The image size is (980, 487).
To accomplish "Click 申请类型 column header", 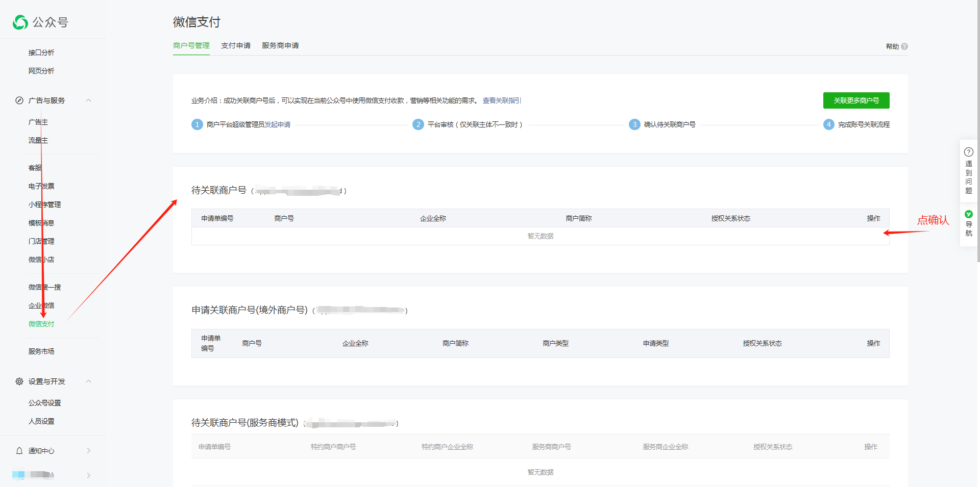I will click(x=656, y=343).
